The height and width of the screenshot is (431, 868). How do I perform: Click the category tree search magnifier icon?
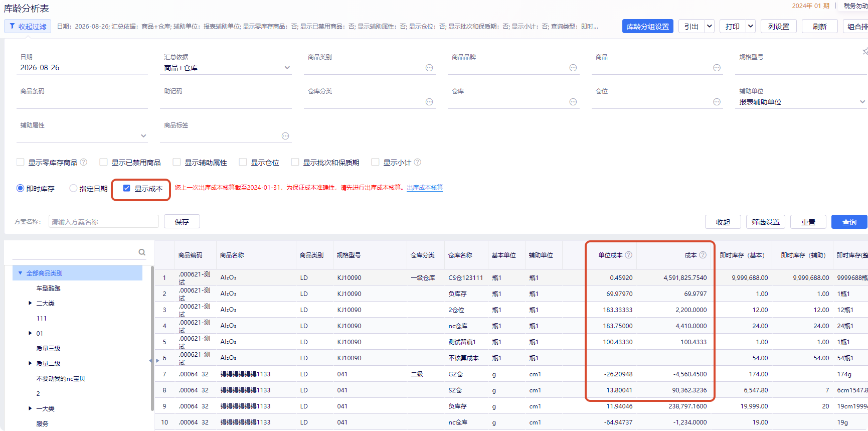click(x=142, y=252)
